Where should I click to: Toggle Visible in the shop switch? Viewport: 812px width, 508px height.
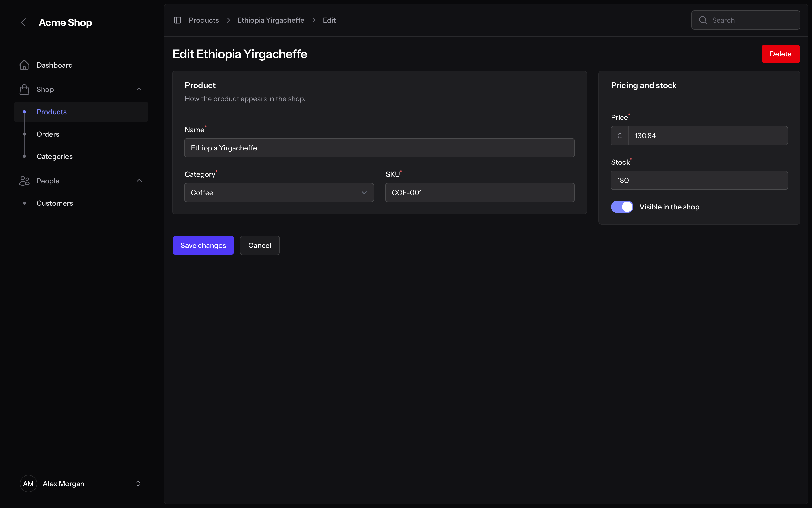(622, 207)
